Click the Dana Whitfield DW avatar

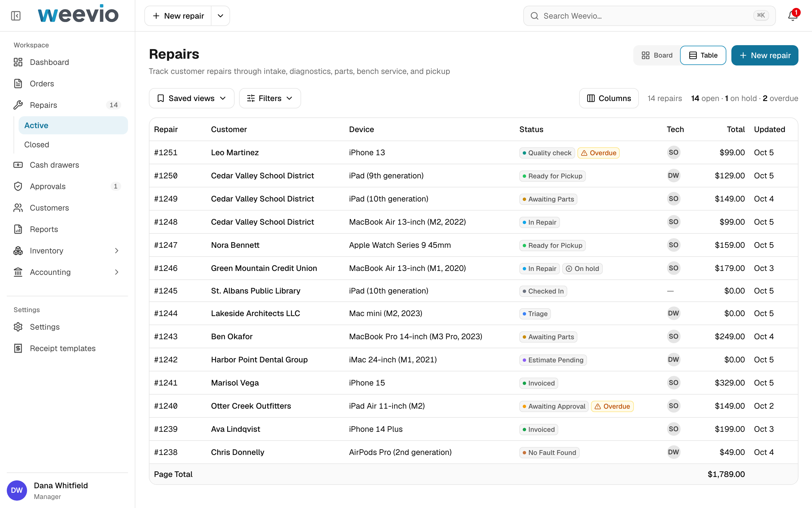[x=17, y=491]
